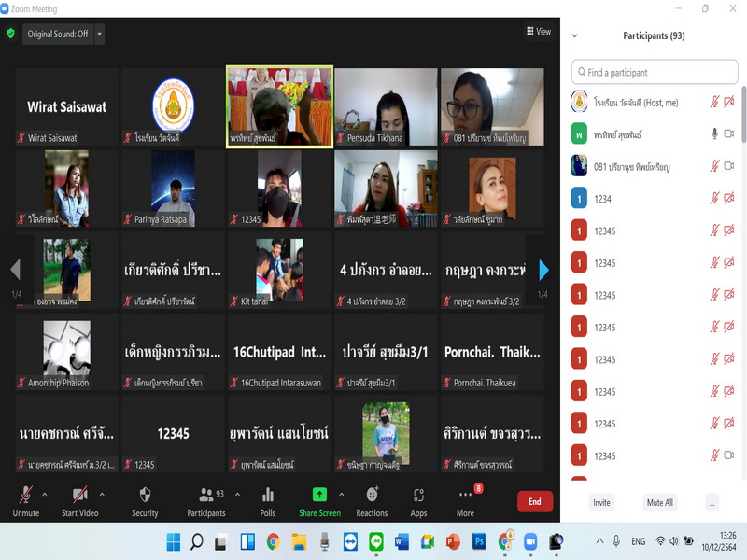The image size is (747, 560).
Task: Expand the Original Sound dropdown arrow
Action: (100, 34)
